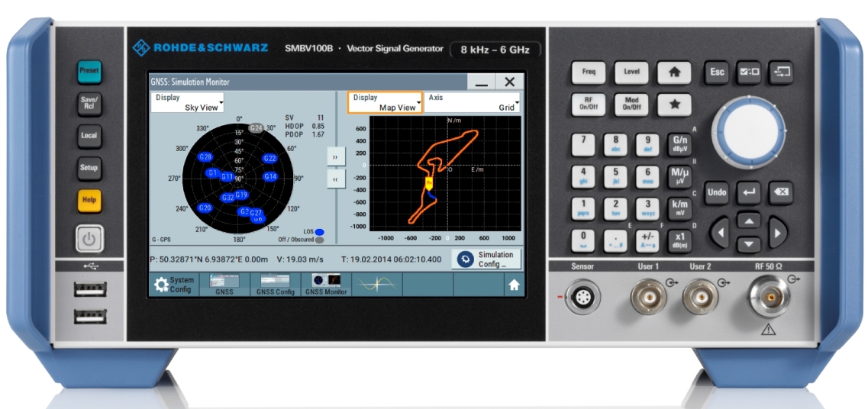Switch to the GNSS Config taskbar tab

coord(276,285)
